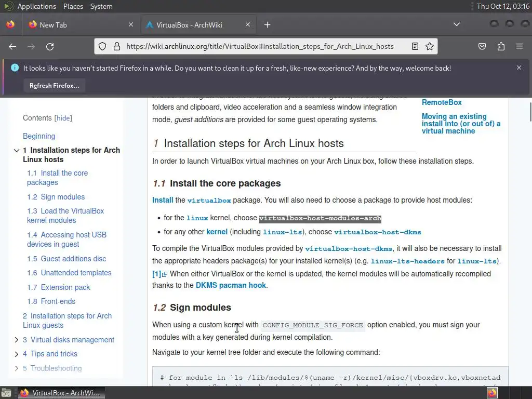
Task: Click the highlighted virtualbox-host-modules-arch link
Action: [x=320, y=219]
